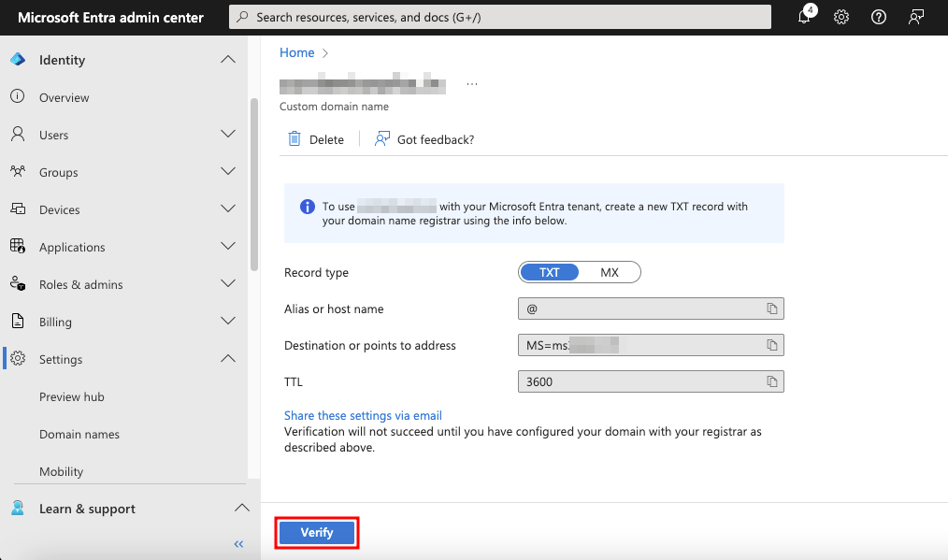
Task: Click the sidebar vertical scrollbar
Action: click(254, 184)
